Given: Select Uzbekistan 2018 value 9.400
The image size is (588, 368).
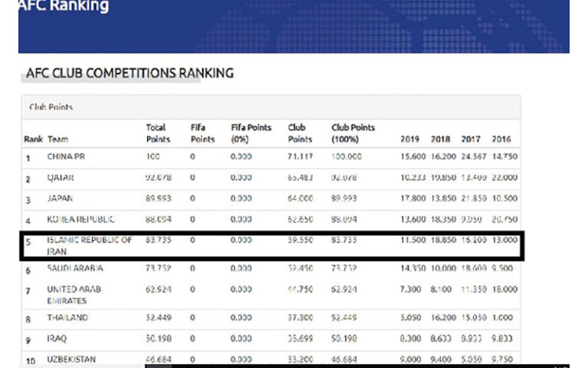Looking at the screenshot, I should 441,360.
